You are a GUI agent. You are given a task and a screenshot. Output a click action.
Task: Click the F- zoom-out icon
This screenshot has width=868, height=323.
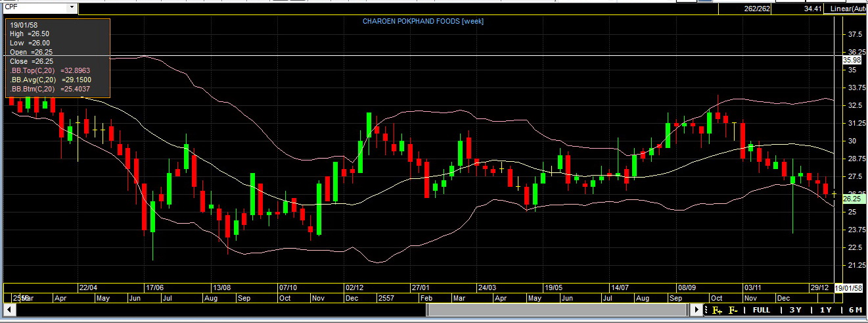[733, 310]
